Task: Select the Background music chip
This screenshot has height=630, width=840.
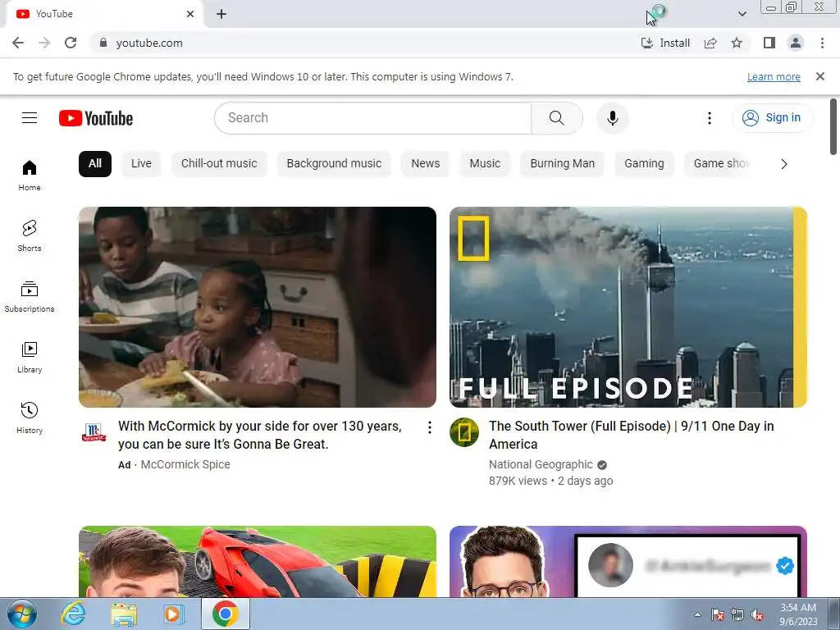Action: (334, 163)
